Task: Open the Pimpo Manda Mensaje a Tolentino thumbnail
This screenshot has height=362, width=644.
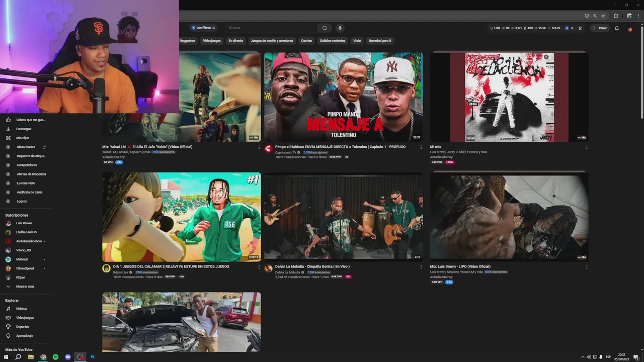Action: coord(343,97)
